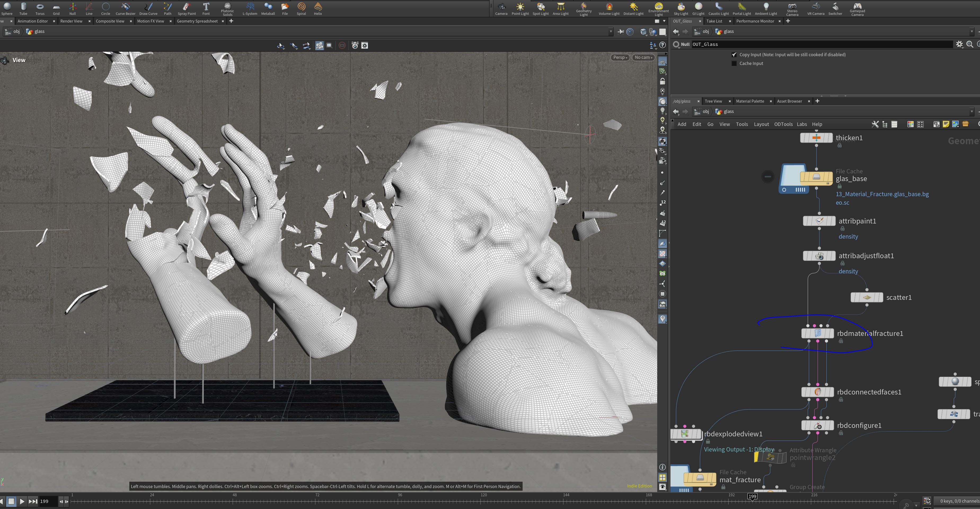Click the Play button in playbar

pos(22,501)
